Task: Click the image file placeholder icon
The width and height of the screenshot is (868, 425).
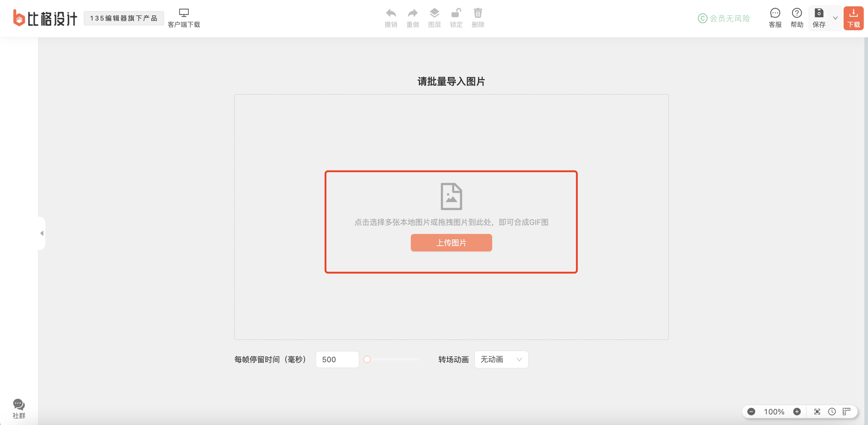Action: tap(451, 196)
